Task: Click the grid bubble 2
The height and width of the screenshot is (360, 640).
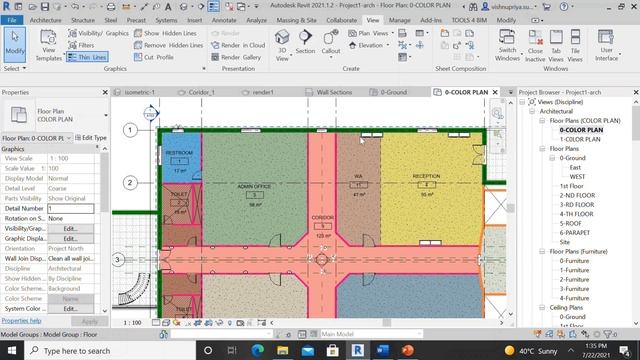Action: pos(130,182)
